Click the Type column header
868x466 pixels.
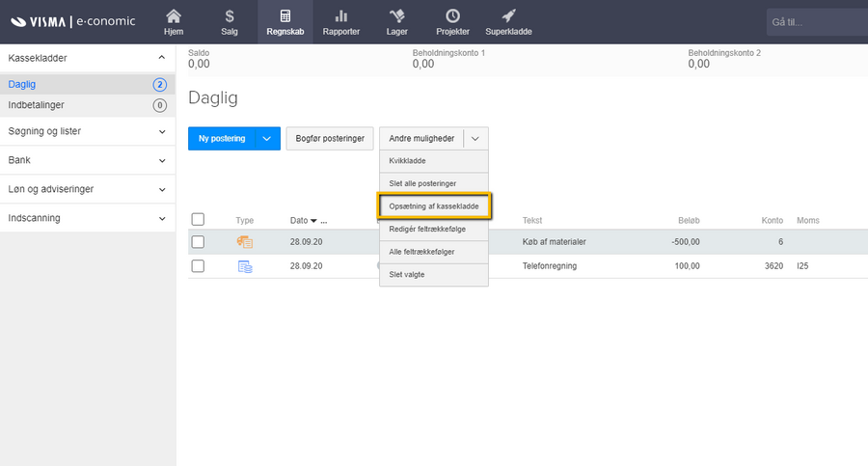pos(244,221)
